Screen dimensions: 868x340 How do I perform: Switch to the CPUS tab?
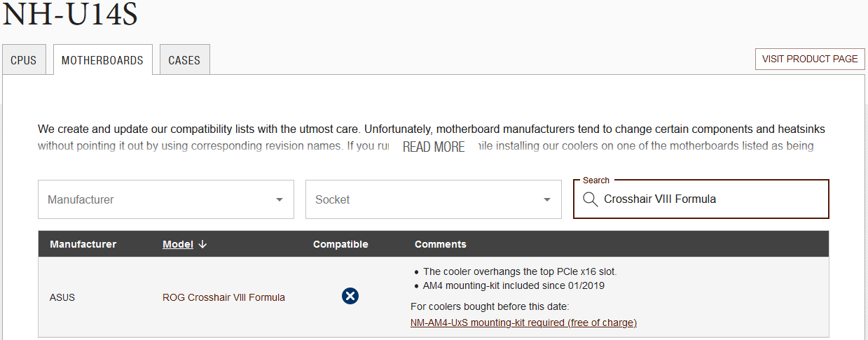coord(24,60)
